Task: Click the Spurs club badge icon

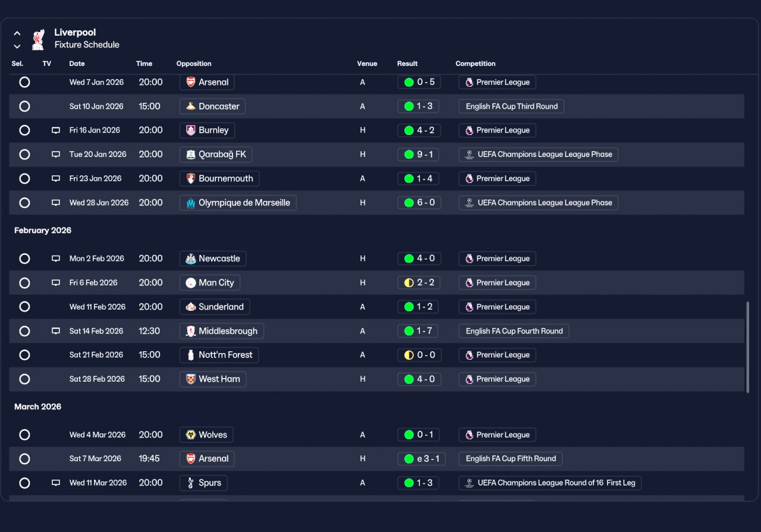Action: (x=191, y=483)
